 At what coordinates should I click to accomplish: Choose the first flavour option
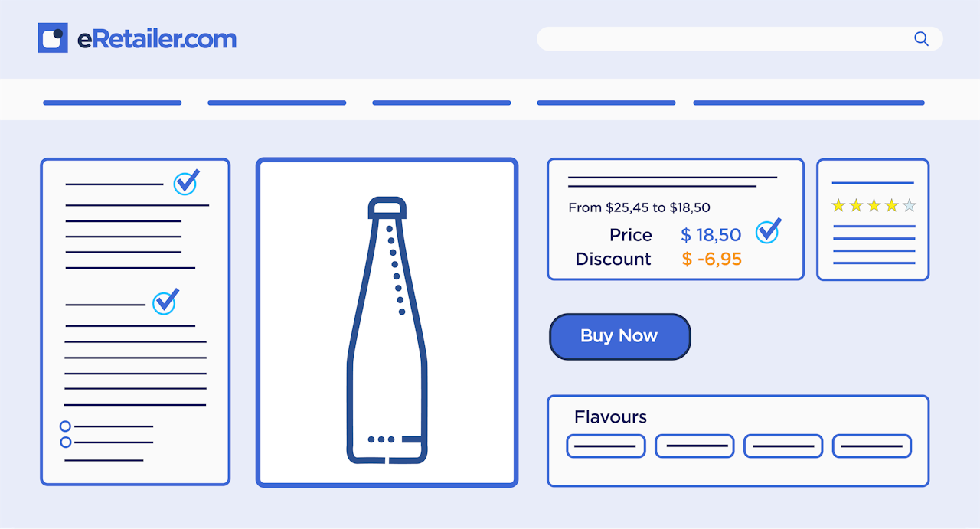(x=606, y=446)
